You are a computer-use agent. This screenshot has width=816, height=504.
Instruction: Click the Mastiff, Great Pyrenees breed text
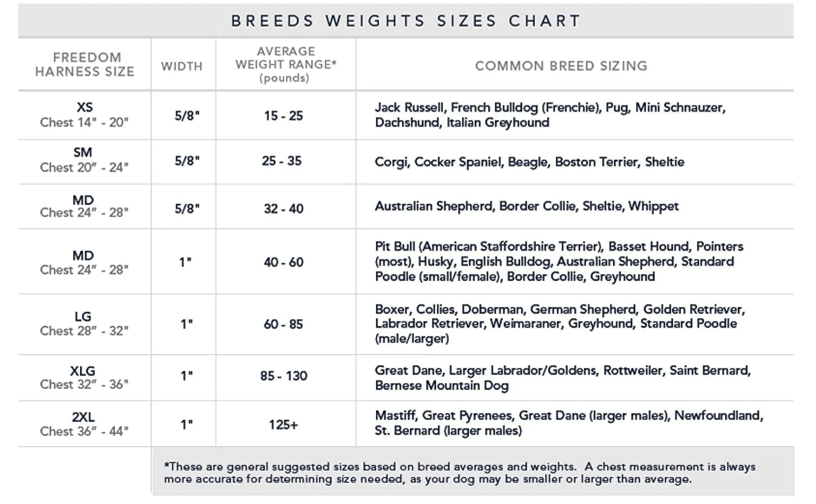point(569,423)
